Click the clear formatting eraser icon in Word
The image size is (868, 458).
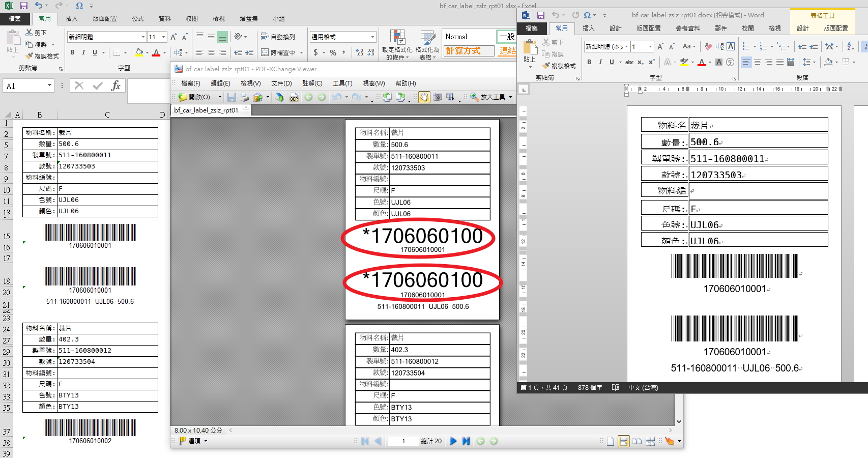tap(708, 46)
